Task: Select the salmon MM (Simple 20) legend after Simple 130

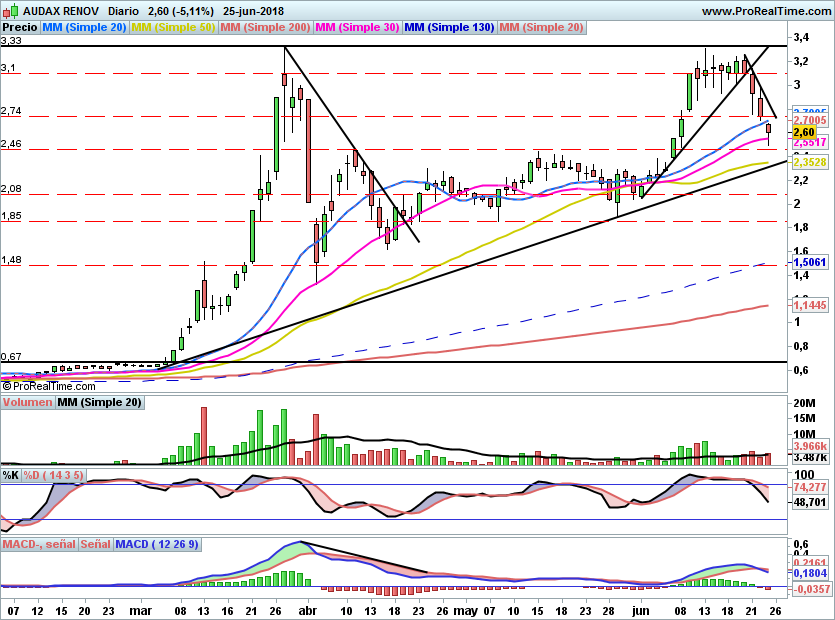Action: [541, 27]
